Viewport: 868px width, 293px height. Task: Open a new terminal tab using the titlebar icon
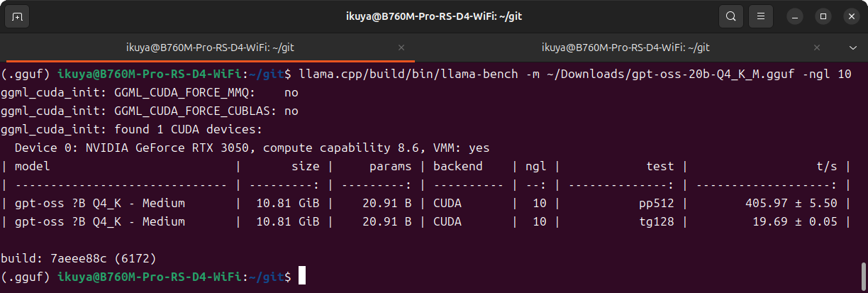pyautogui.click(x=17, y=16)
